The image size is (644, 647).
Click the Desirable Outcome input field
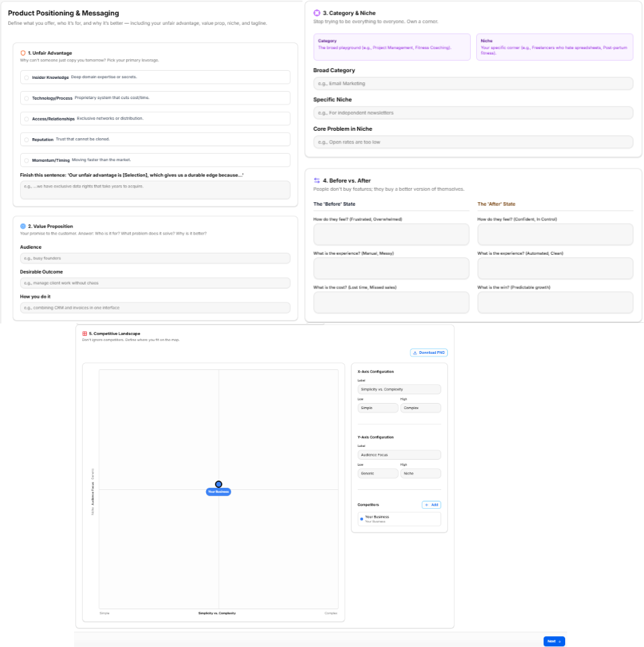155,283
